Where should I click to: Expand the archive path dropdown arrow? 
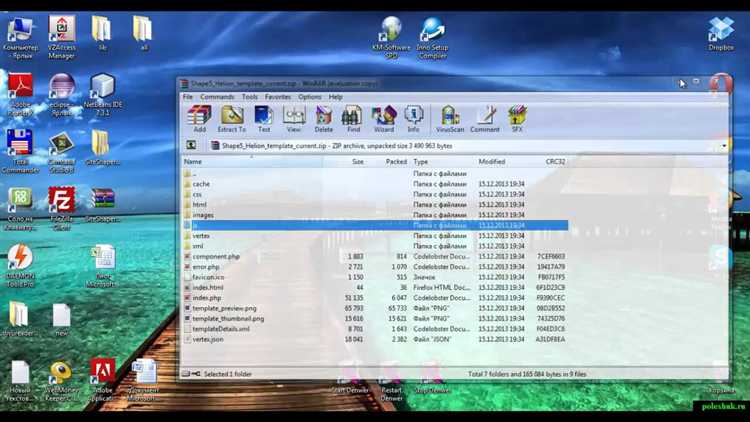tap(724, 146)
